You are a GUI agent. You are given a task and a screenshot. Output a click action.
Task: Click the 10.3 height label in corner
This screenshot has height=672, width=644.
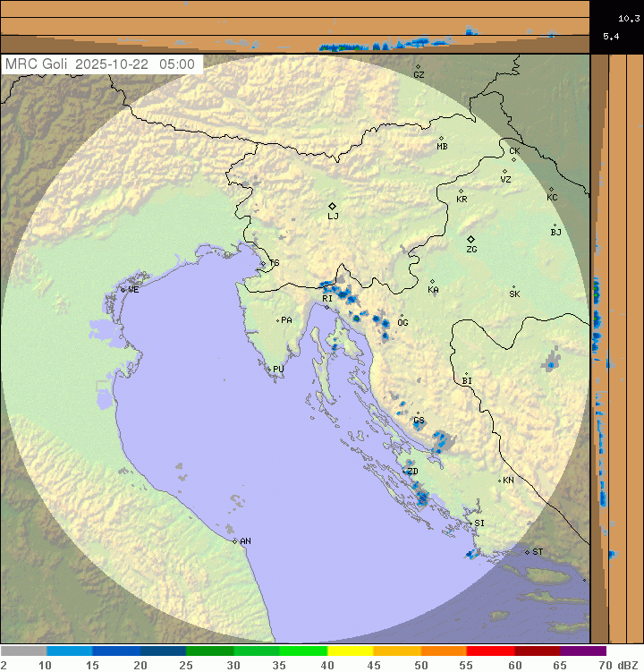[x=628, y=17]
